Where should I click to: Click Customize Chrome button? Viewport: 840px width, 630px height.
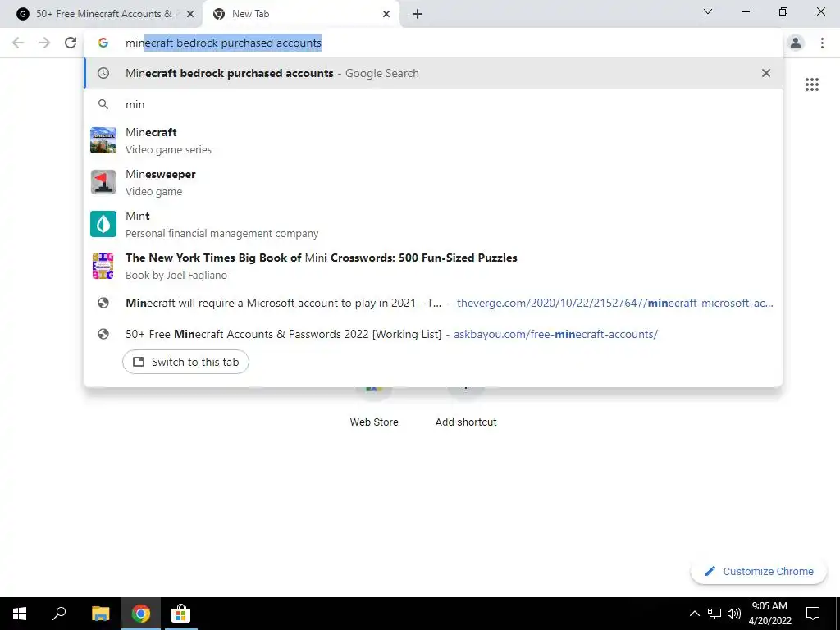point(759,571)
